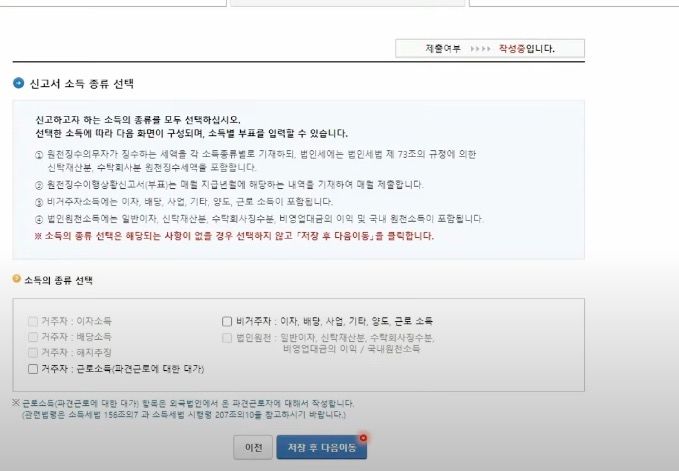This screenshot has height=471, width=679.
Task: Toggle the 거주자 : 이자소득 checkbox
Action: pos(33,321)
